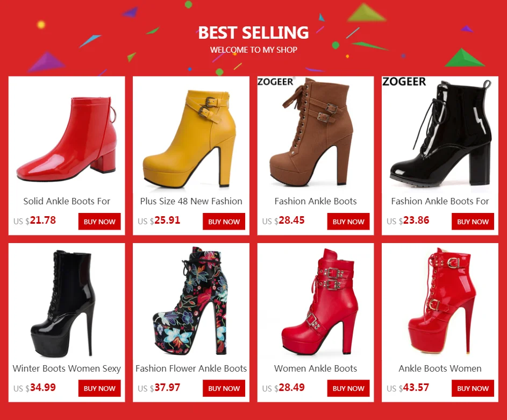Click Buy Now for the $23.86 boots

click(x=473, y=222)
